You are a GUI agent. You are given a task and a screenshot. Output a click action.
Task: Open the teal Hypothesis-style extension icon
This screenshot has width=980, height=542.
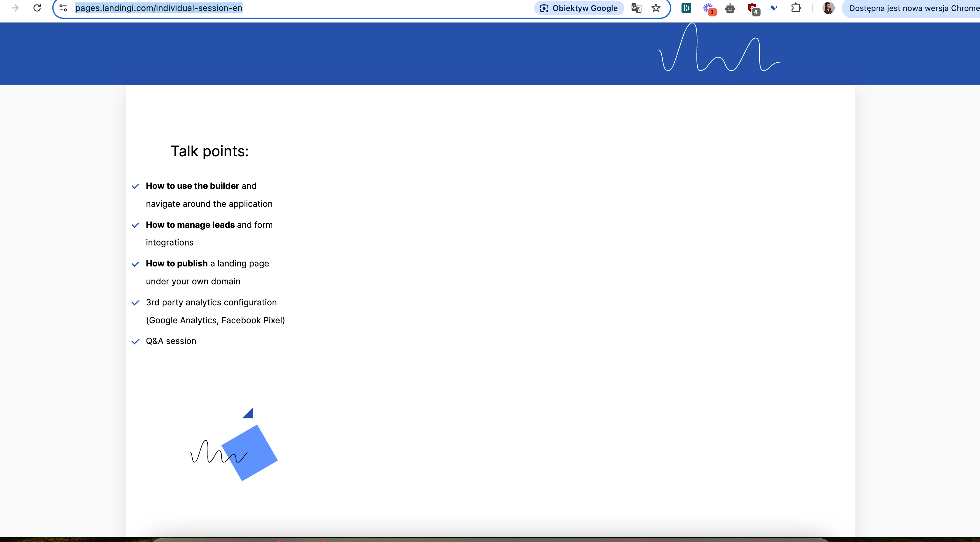click(686, 8)
